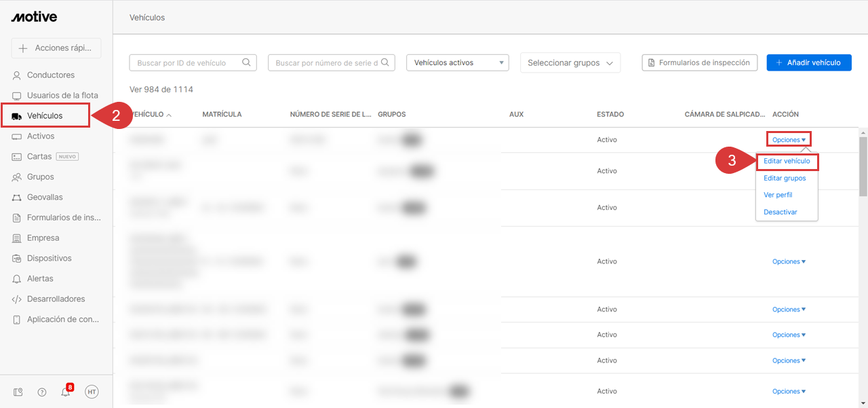Click the GRUPOS column header
Viewport: 868px width, 408px height.
click(x=392, y=115)
